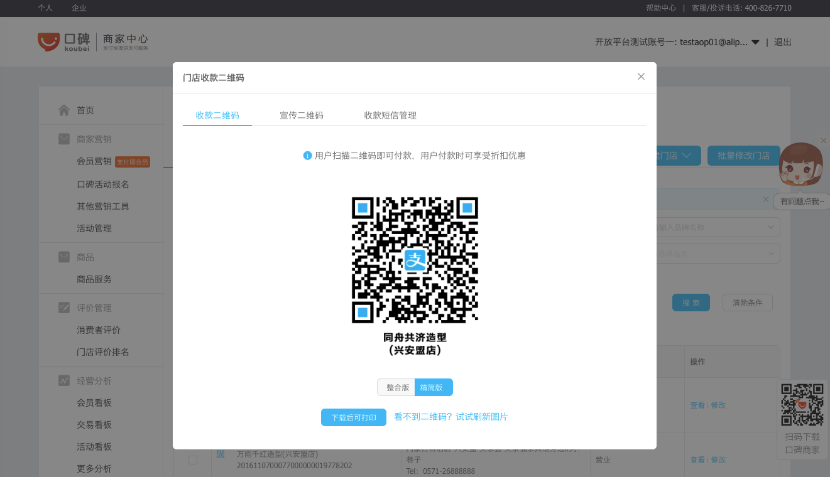Open the 宣传二维码 tab
The height and width of the screenshot is (477, 830).
301,115
